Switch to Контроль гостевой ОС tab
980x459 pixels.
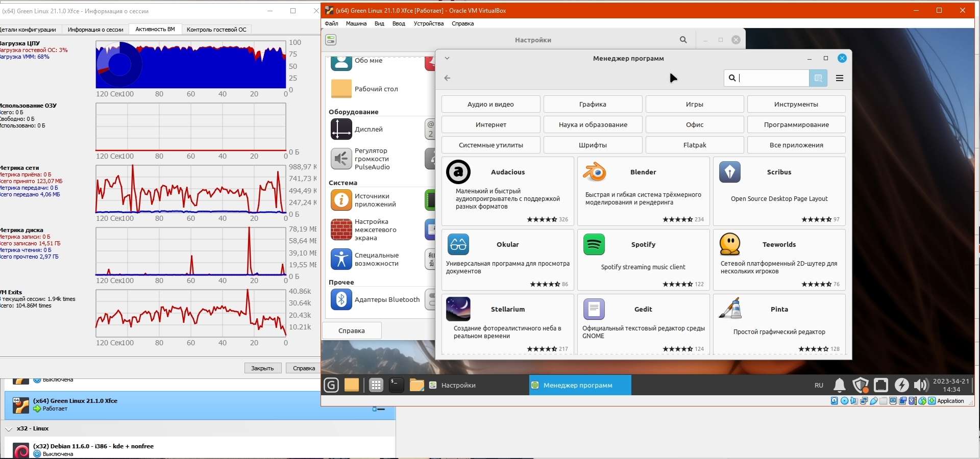[216, 30]
